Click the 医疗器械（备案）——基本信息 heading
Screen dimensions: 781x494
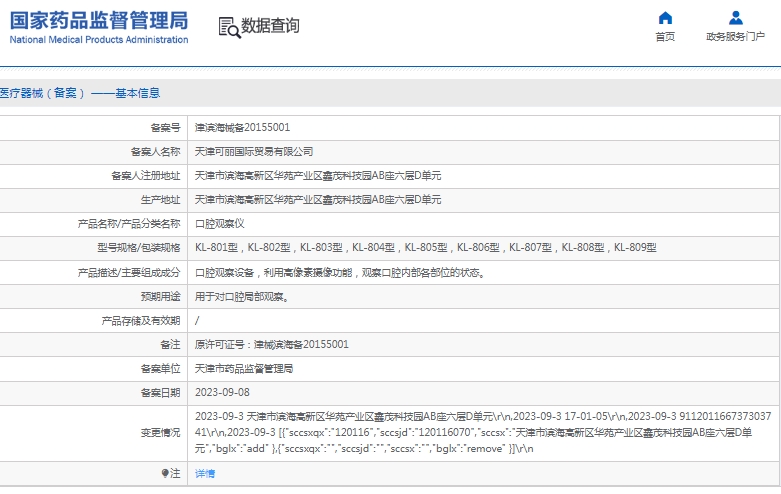click(x=80, y=93)
